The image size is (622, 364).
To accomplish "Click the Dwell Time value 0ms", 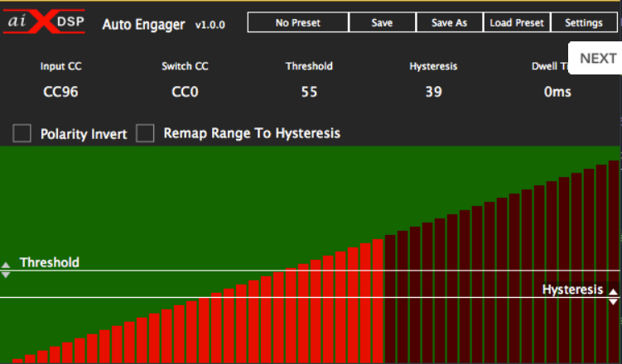I will click(x=557, y=92).
